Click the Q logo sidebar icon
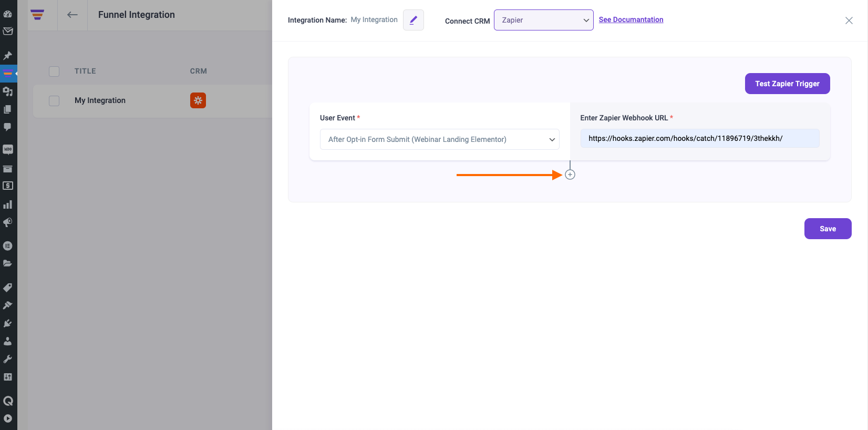868x430 pixels. (8, 401)
